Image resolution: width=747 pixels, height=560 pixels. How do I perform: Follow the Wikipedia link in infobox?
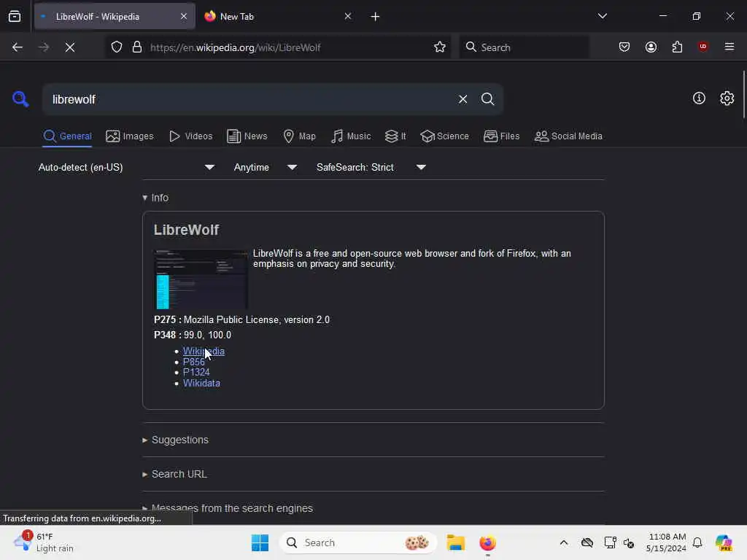[x=204, y=351]
